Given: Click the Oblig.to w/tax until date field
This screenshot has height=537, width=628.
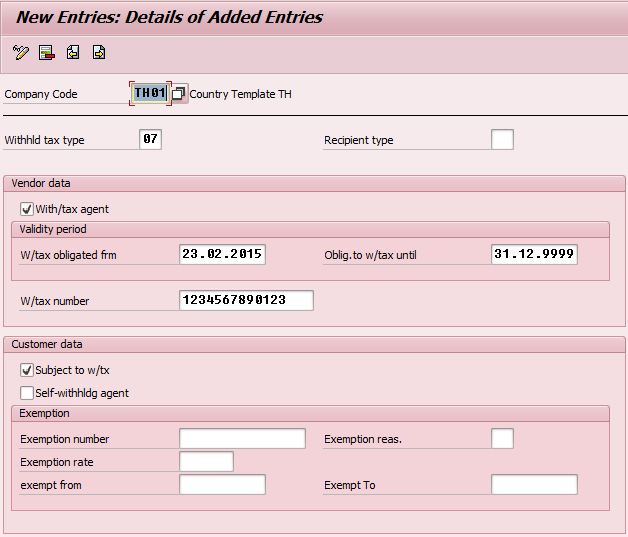Looking at the screenshot, I should pyautogui.click(x=534, y=254).
